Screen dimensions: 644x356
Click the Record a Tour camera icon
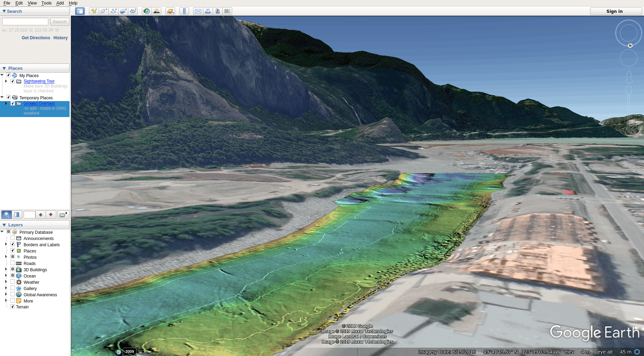[133, 11]
